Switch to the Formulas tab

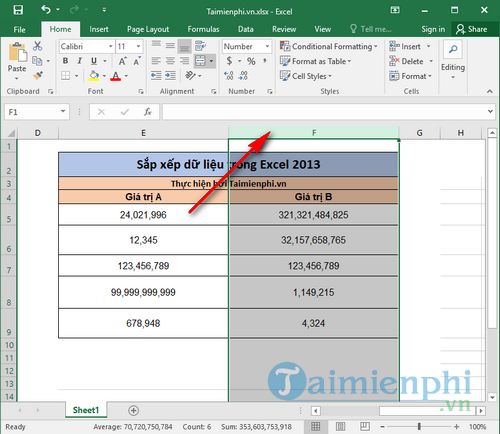point(203,29)
